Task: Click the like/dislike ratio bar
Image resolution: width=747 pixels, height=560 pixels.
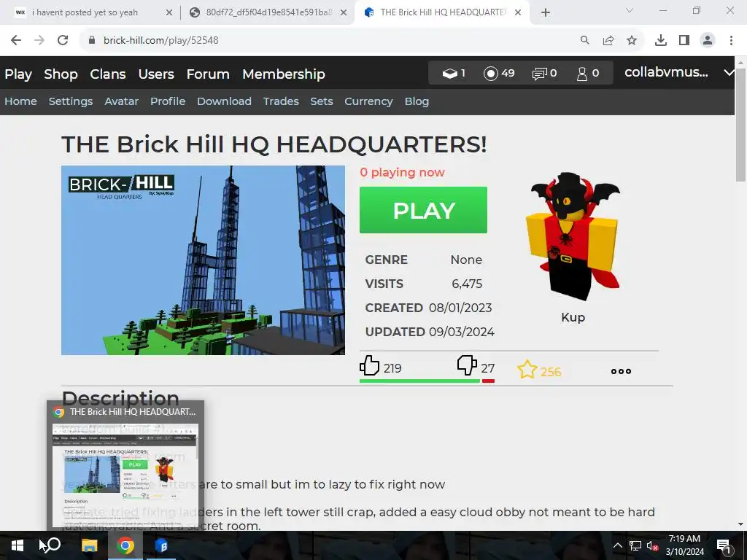Action: pos(427,381)
